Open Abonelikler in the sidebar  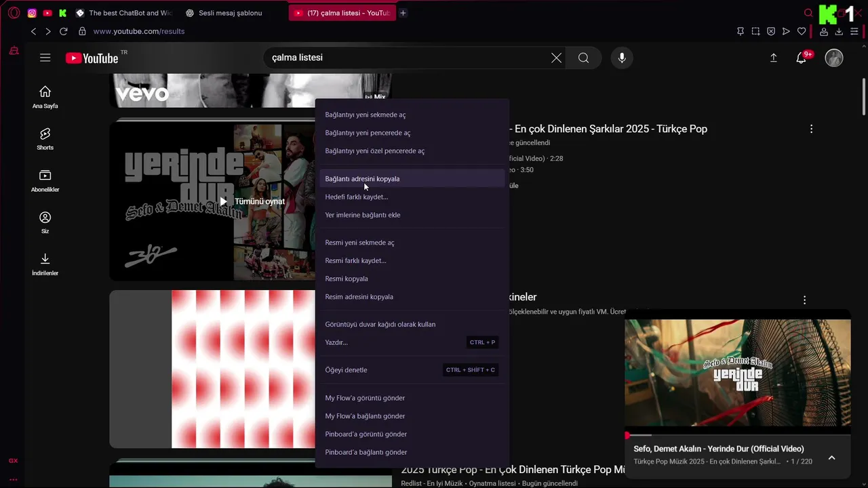[x=45, y=180]
